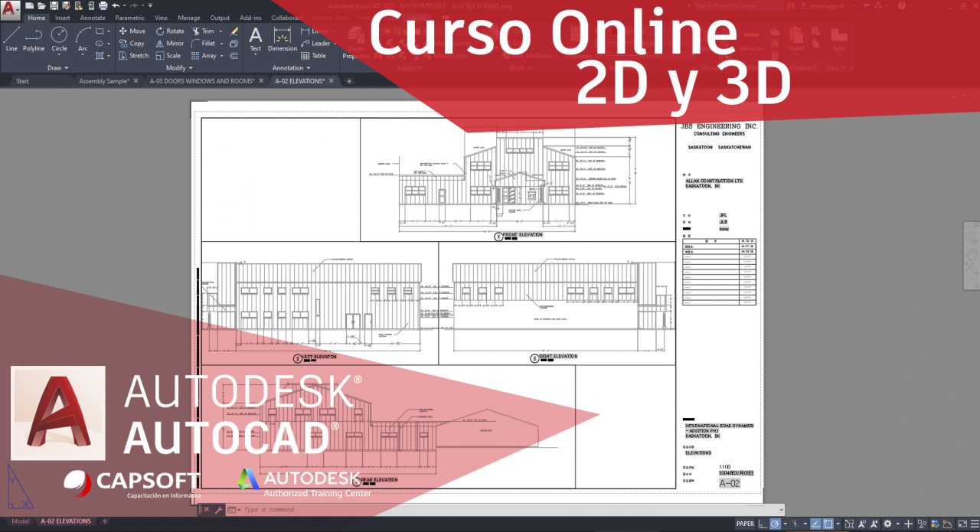Click the Explode icon in Modify panel

[234, 44]
